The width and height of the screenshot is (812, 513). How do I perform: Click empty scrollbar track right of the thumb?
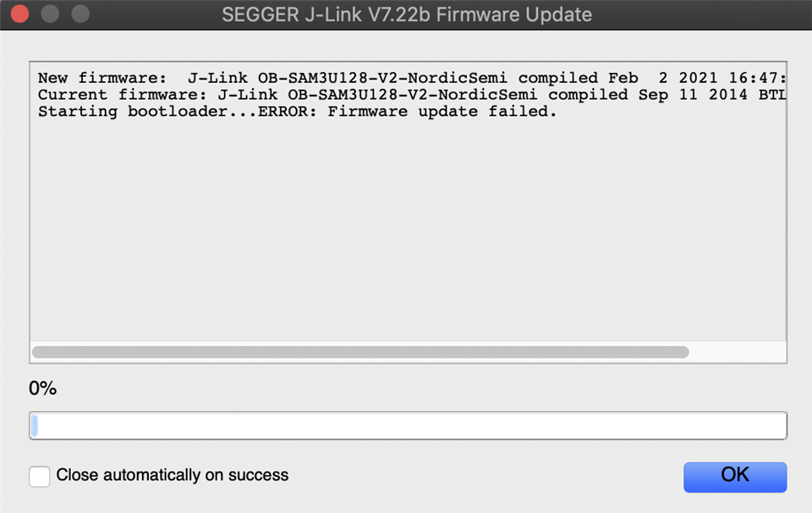click(x=738, y=352)
